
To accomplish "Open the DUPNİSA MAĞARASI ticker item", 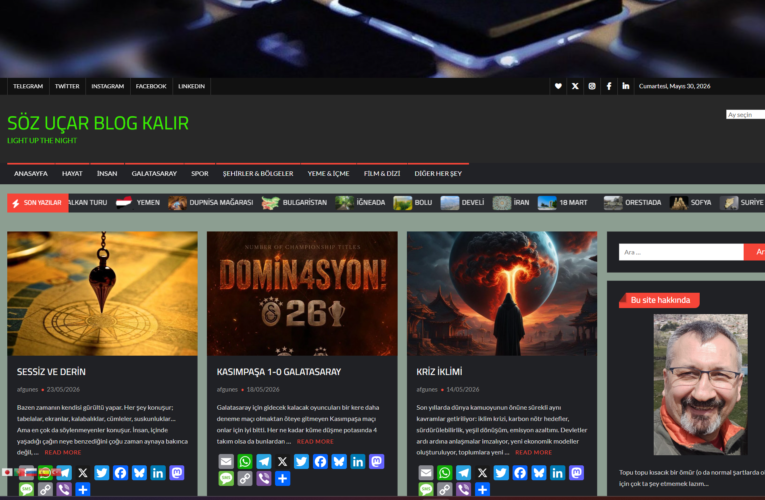I will tap(211, 202).
